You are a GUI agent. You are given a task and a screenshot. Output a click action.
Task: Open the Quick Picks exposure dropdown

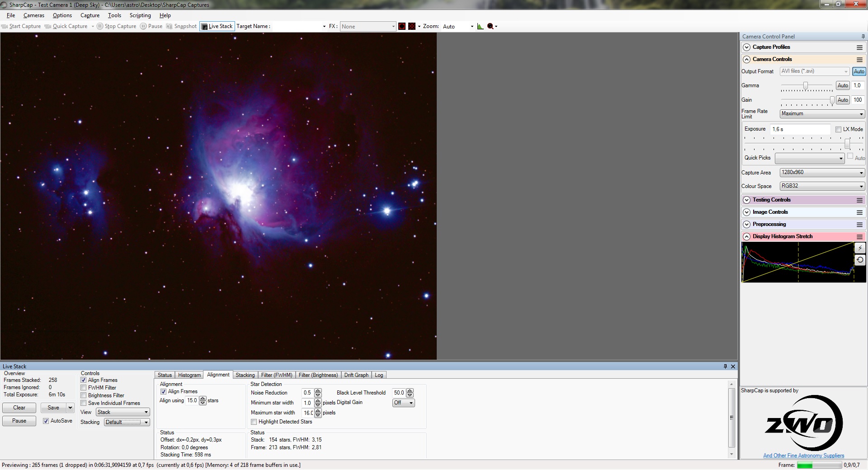810,159
